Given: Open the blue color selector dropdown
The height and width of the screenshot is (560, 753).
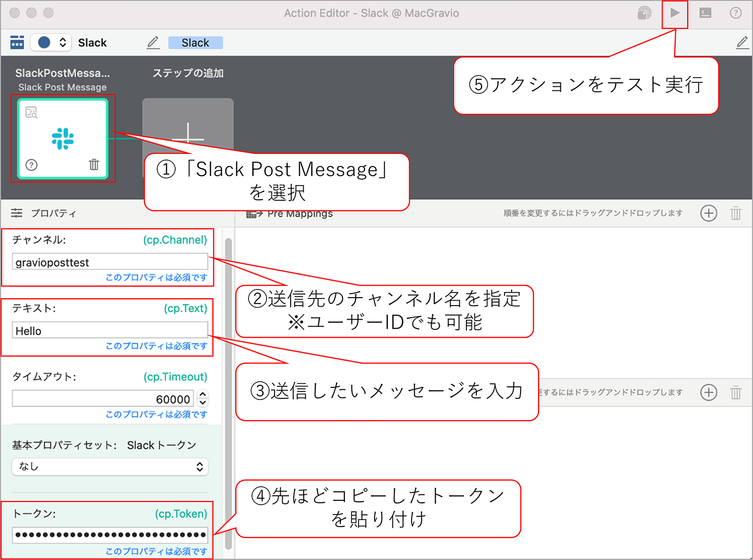Looking at the screenshot, I should (x=51, y=43).
